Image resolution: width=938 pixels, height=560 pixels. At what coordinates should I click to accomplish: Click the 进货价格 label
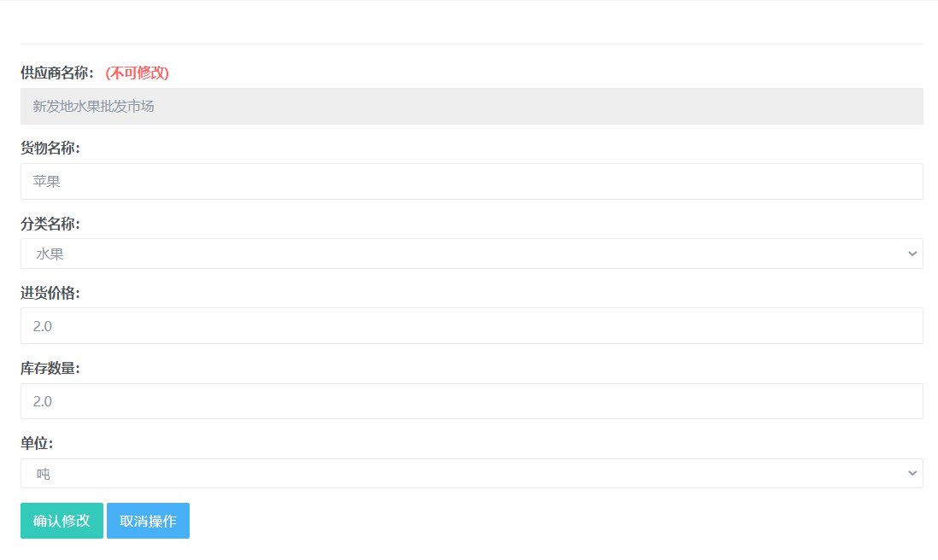[x=50, y=293]
